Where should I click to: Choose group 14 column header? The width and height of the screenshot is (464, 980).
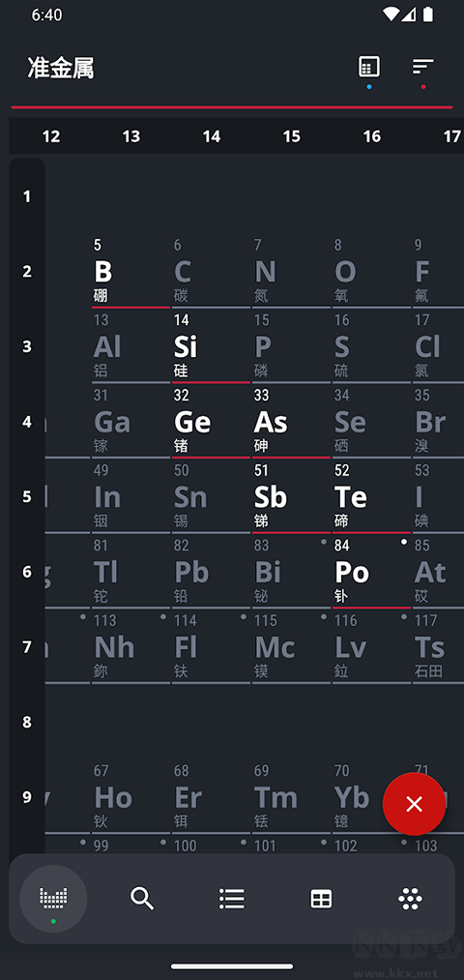point(212,136)
